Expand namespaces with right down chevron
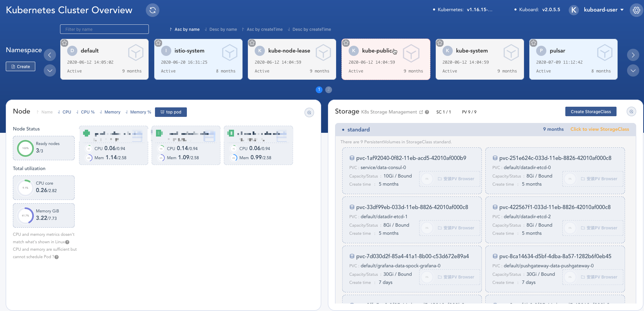 (633, 70)
